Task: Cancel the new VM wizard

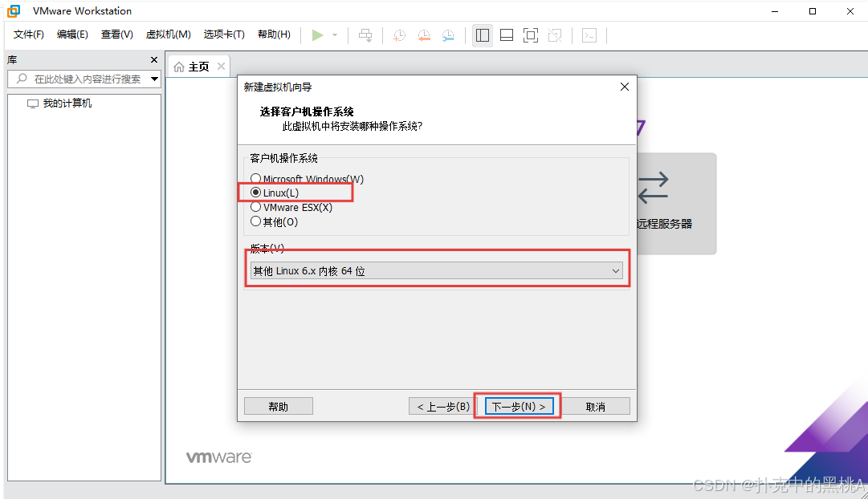Action: pos(596,407)
